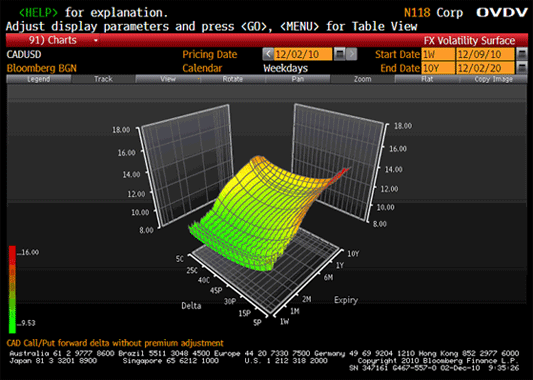Click the Bloomberg BGN source label
The width and height of the screenshot is (533, 380).
click(x=41, y=68)
